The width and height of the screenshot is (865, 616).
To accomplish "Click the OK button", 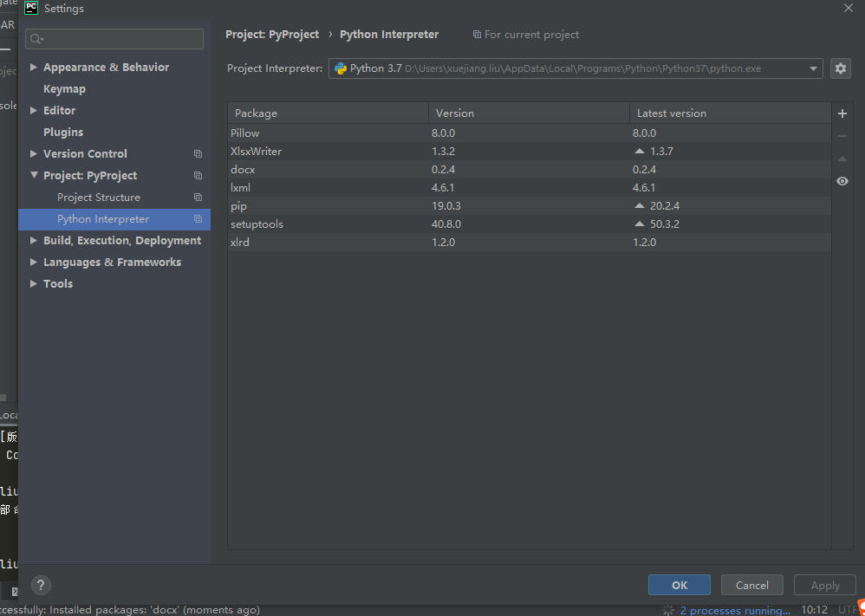I will [x=680, y=585].
